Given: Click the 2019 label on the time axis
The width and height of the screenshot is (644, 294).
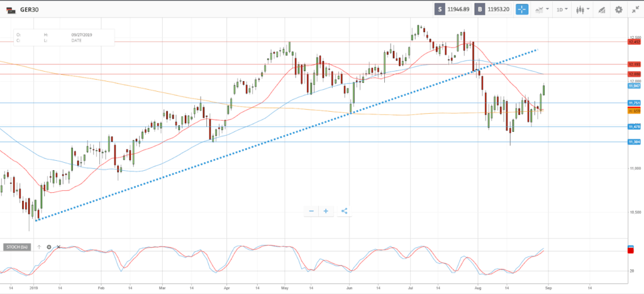Looking at the screenshot, I should pos(34,288).
